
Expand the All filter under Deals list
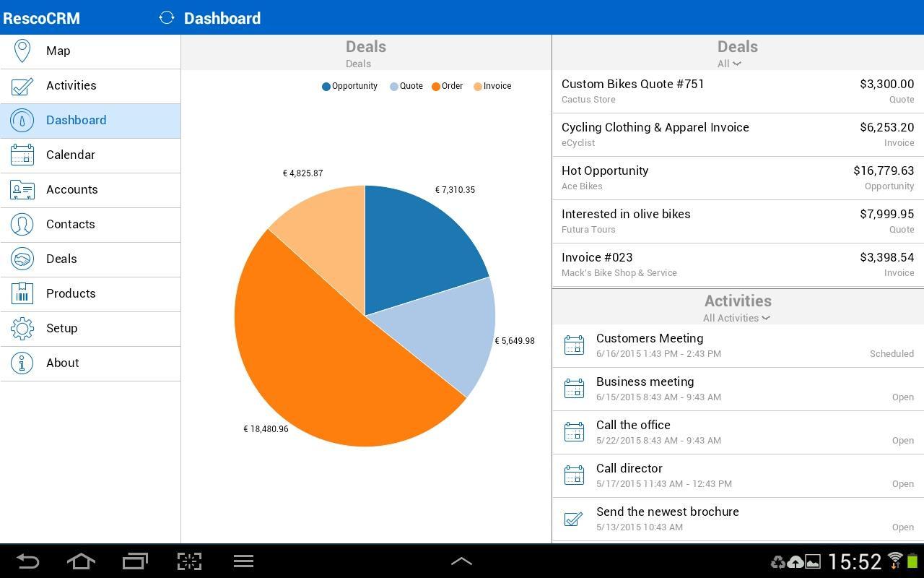point(730,64)
